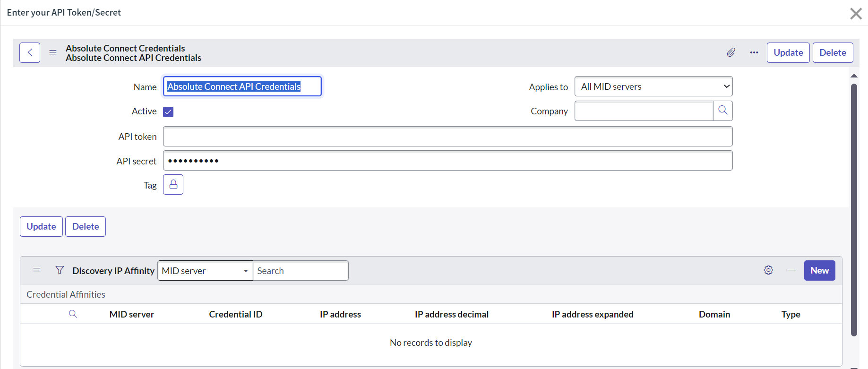The width and height of the screenshot is (868, 369).
Task: Uncheck the Active checkbox
Action: (x=168, y=112)
